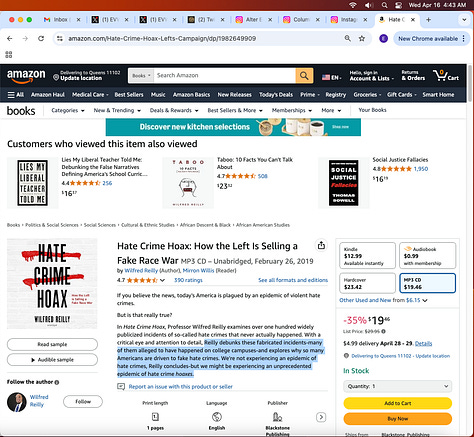Expand Account & Lists menu
Screen dimensions: 474x437
[371, 76]
